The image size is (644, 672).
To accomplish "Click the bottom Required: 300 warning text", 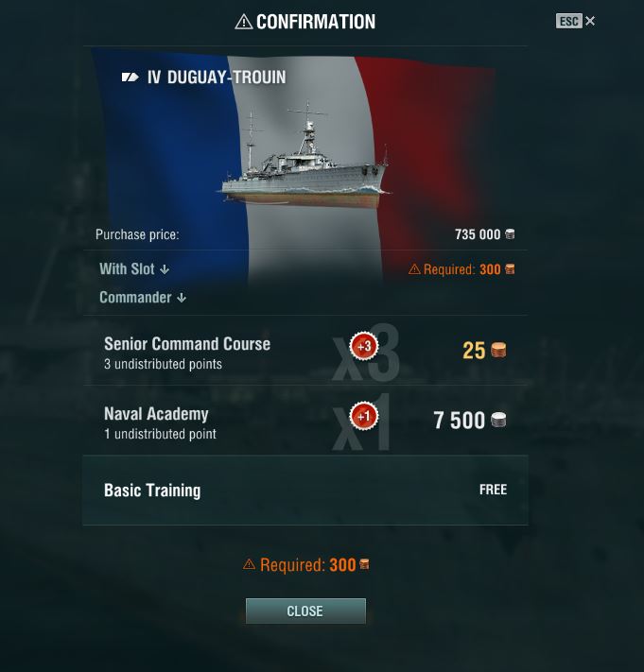I will (x=305, y=565).
